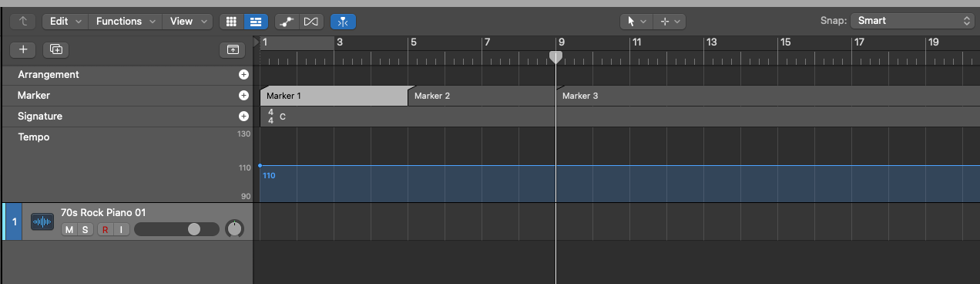Toggle input monitoring I button
This screenshot has height=284, width=980.
coord(121,229)
